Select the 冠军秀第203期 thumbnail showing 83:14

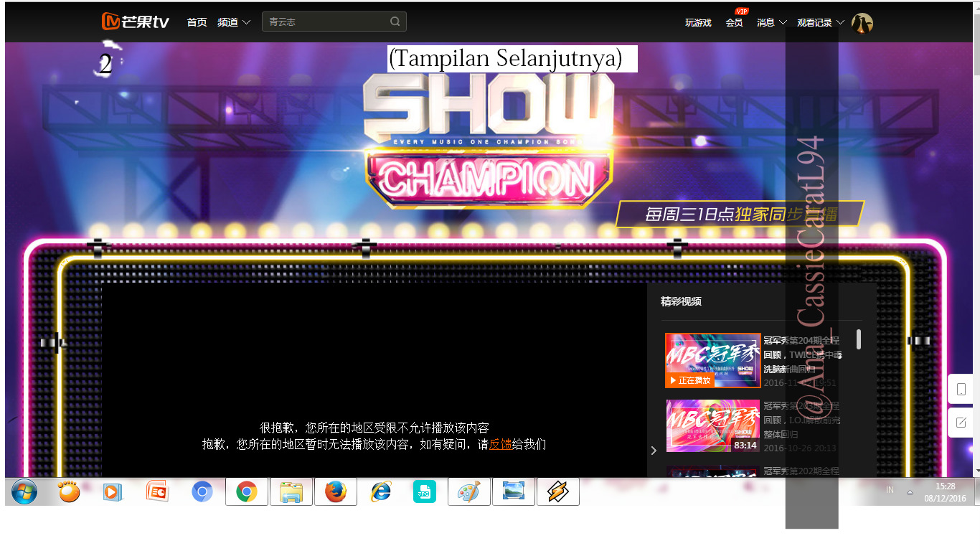pos(713,426)
